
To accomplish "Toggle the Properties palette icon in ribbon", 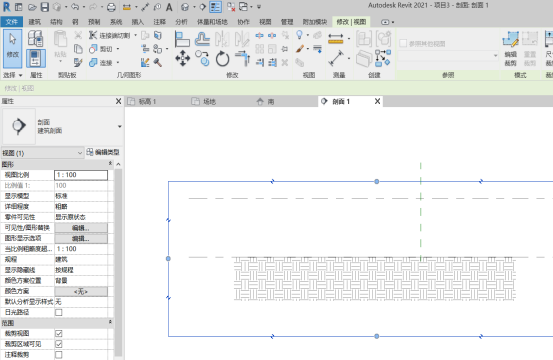I will [x=36, y=59].
